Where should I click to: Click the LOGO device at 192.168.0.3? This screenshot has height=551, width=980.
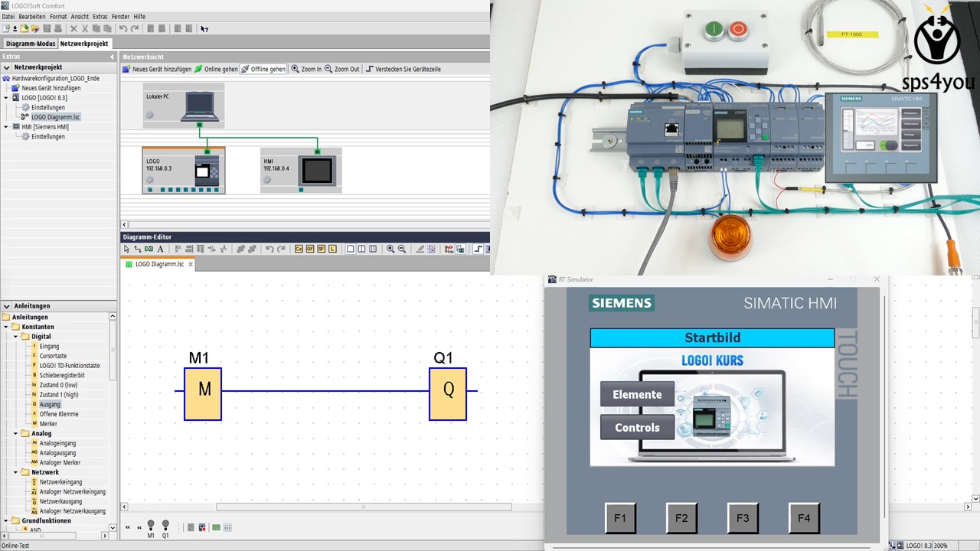point(184,171)
